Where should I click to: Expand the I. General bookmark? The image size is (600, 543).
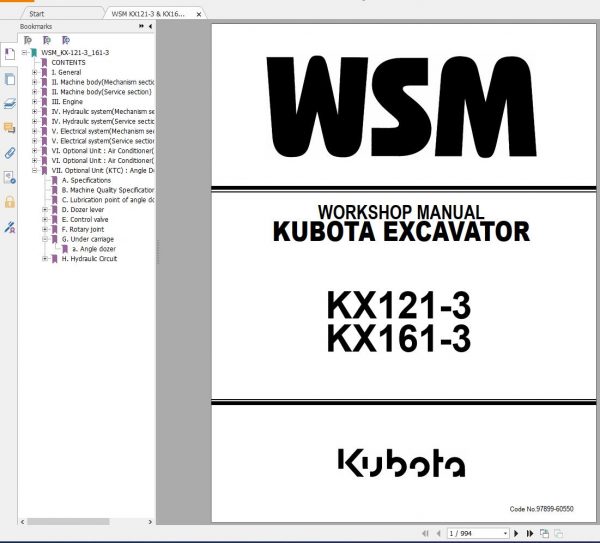(35, 72)
